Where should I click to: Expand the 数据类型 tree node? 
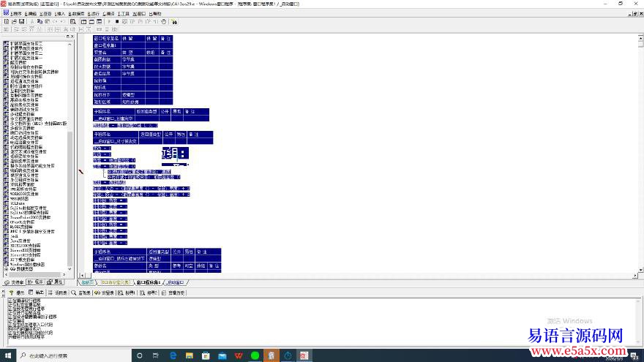pos(6,268)
